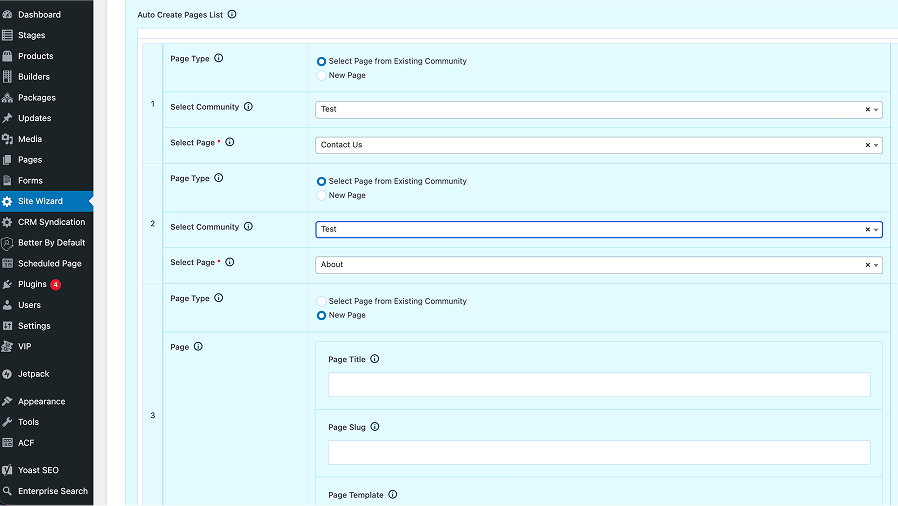The width and height of the screenshot is (898, 506).
Task: Open row 2 Select Community dropdown arrow
Action: click(x=876, y=230)
